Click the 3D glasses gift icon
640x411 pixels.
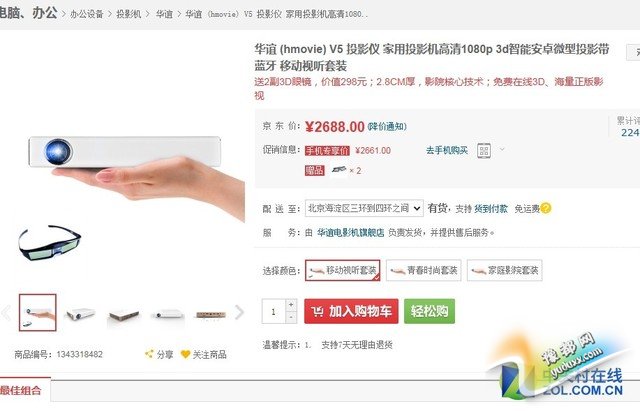point(339,170)
